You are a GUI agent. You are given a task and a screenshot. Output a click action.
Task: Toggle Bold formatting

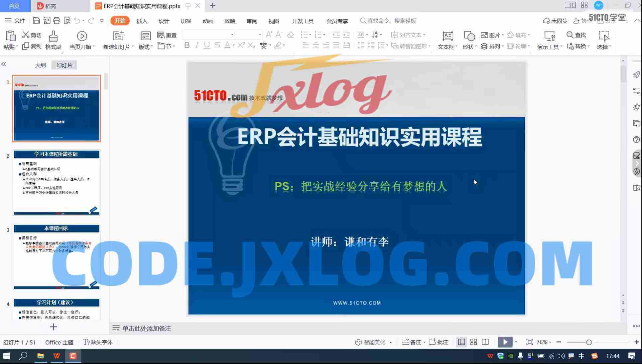(x=187, y=45)
